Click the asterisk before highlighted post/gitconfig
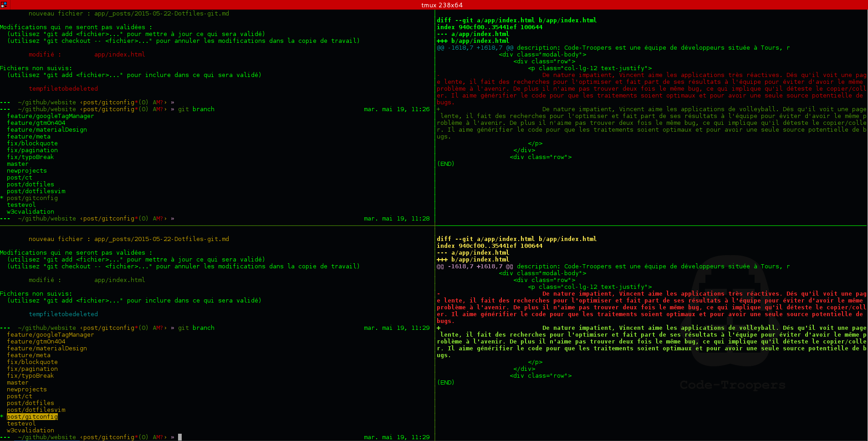 [x=2, y=417]
